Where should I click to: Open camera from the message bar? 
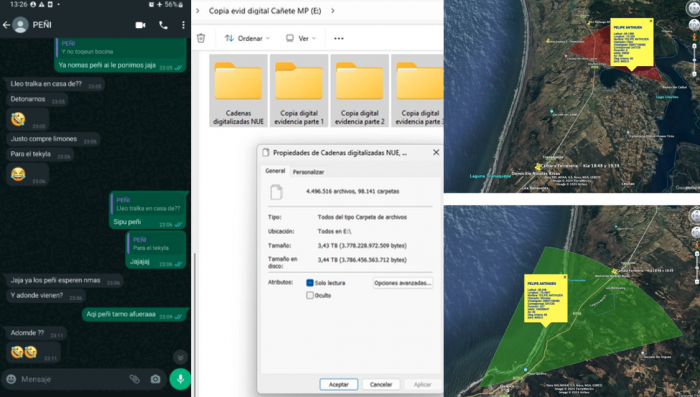155,379
